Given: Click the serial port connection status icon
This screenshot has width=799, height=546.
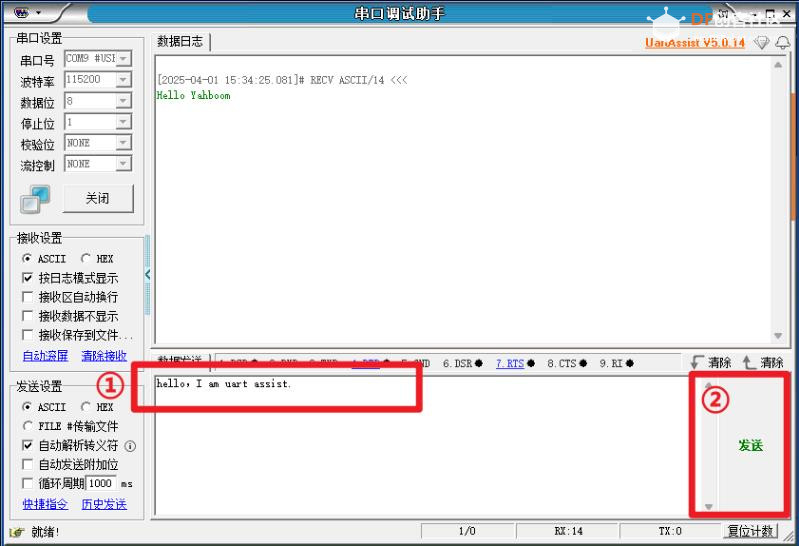Looking at the screenshot, I should (x=35, y=199).
